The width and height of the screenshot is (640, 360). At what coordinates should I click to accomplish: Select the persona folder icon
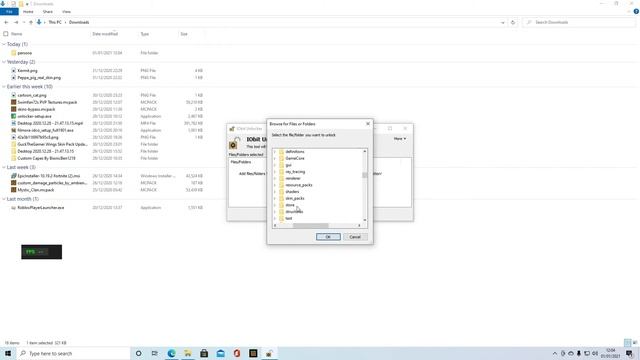(x=13, y=53)
